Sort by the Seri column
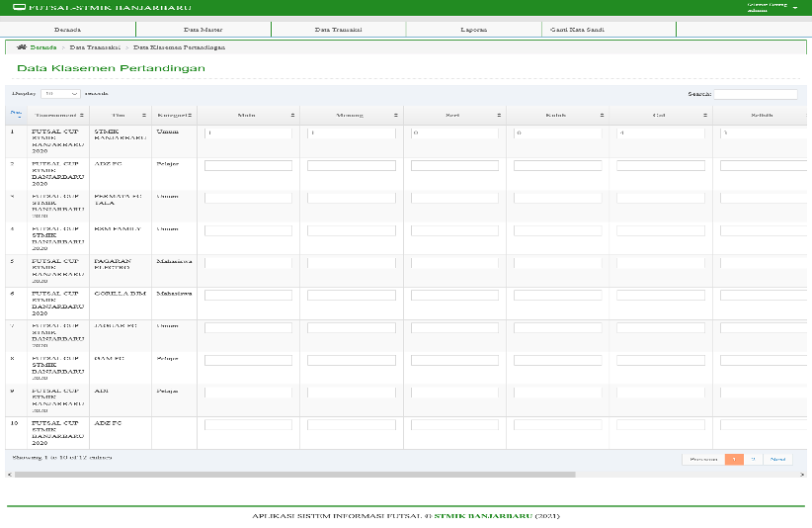This screenshot has height=528, width=812. tap(454, 115)
